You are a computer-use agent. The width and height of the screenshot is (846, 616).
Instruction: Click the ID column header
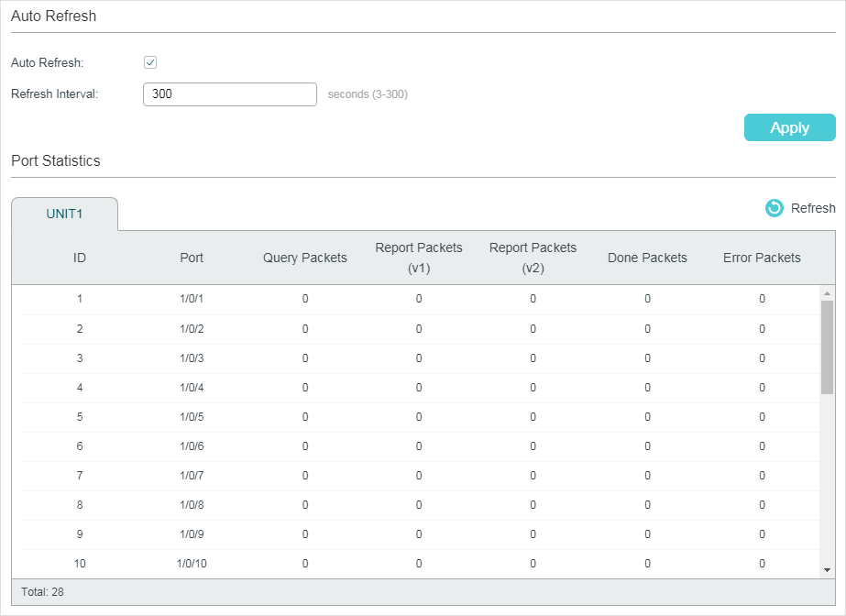80,258
